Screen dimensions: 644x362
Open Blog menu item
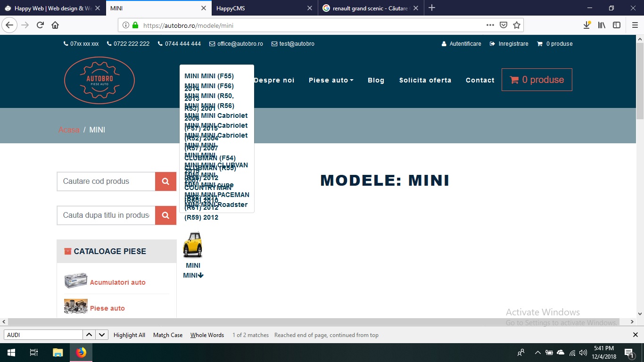click(x=376, y=80)
